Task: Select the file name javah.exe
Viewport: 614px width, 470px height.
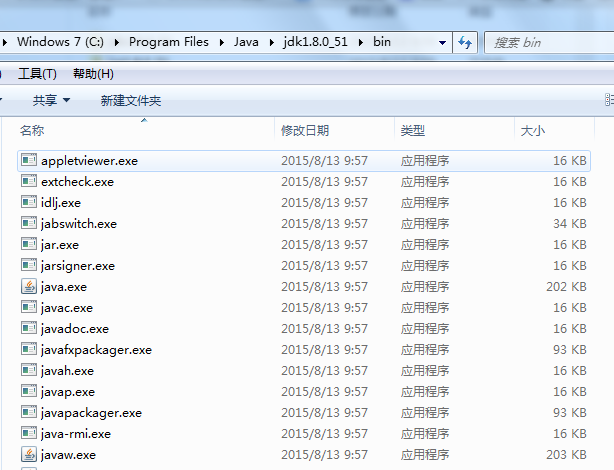Action: coord(67,371)
